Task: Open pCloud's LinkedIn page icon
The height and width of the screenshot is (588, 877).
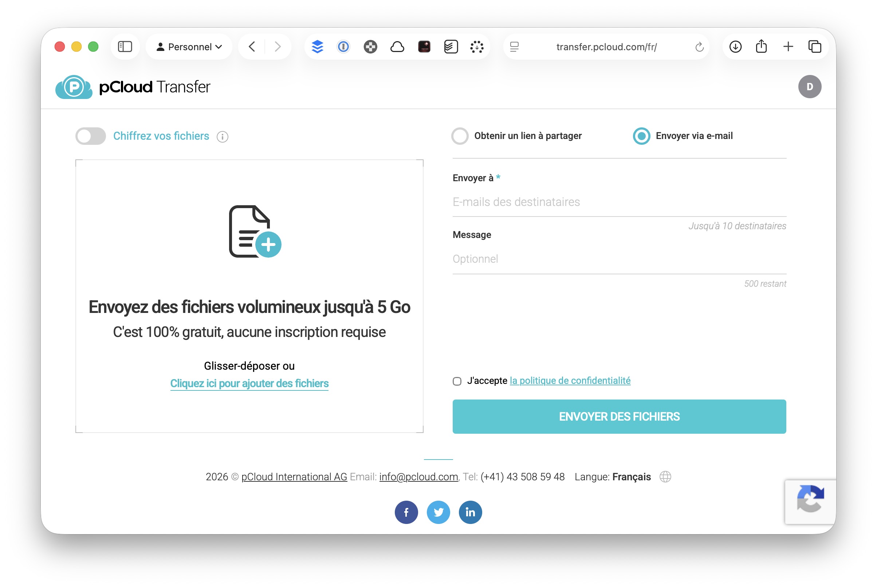Action: (x=470, y=512)
